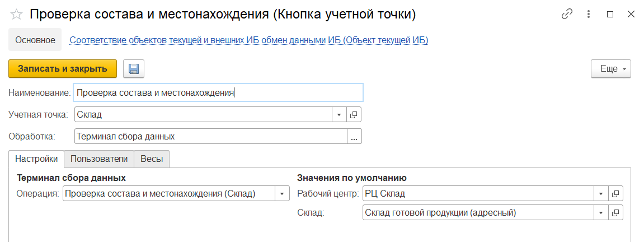Click inside the Наименование text field
644x242 pixels.
[x=218, y=92]
